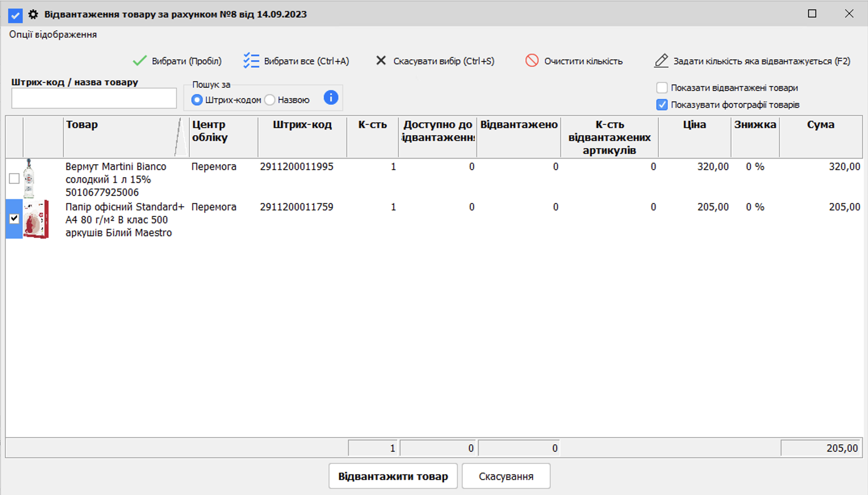This screenshot has width=868, height=495.
Task: Click the Select All (Ctrl+A) checklist icon
Action: pos(251,61)
